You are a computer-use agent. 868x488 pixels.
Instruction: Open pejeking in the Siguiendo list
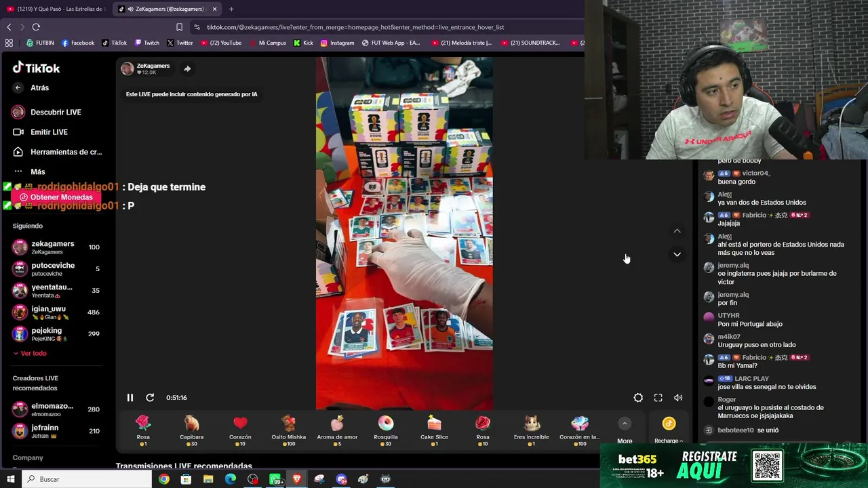click(56, 334)
